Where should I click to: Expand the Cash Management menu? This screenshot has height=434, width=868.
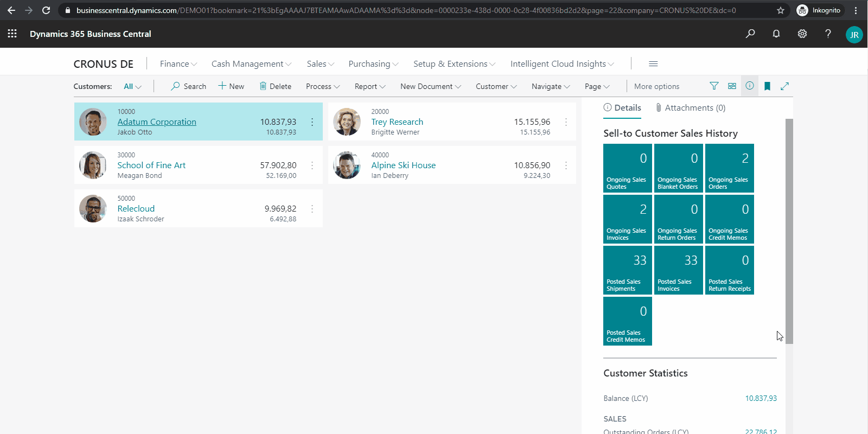point(251,63)
